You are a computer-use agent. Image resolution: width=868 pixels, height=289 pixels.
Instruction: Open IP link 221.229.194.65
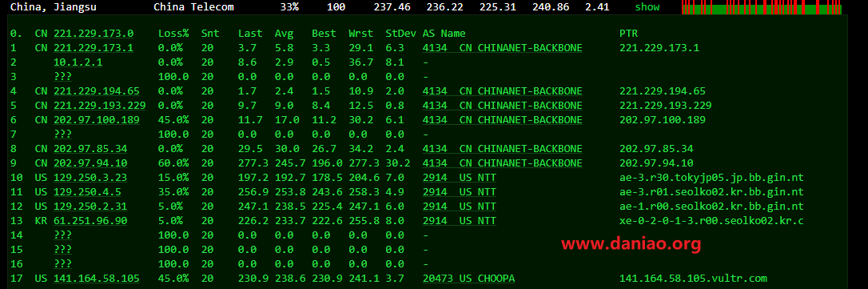click(97, 91)
